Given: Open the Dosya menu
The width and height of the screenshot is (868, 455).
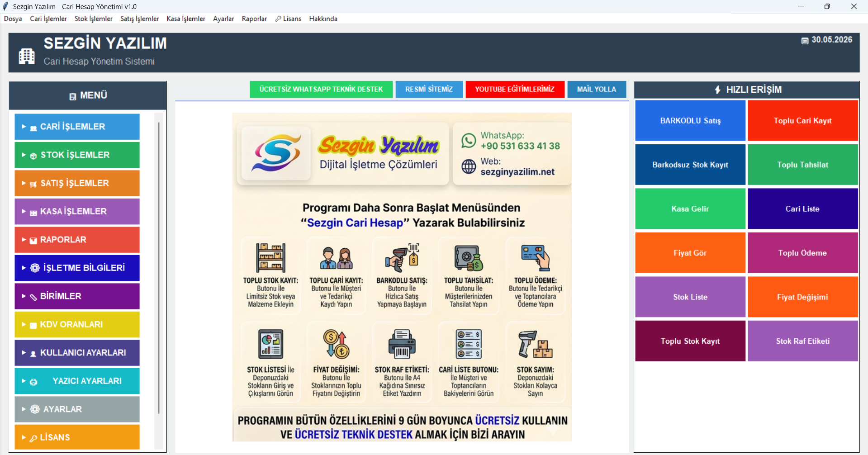Looking at the screenshot, I should [x=13, y=19].
